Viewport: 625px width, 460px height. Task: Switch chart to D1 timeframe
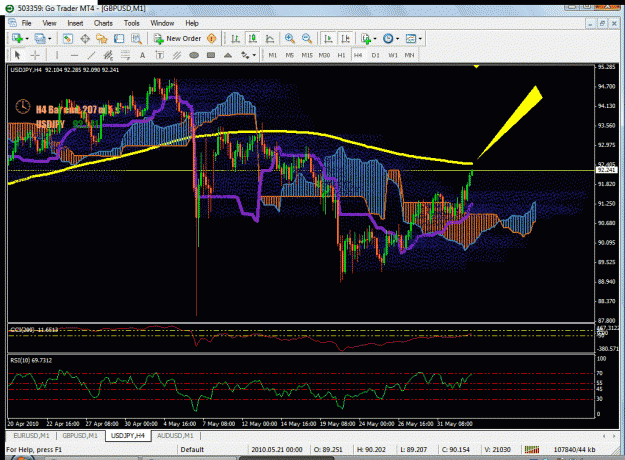click(x=375, y=55)
